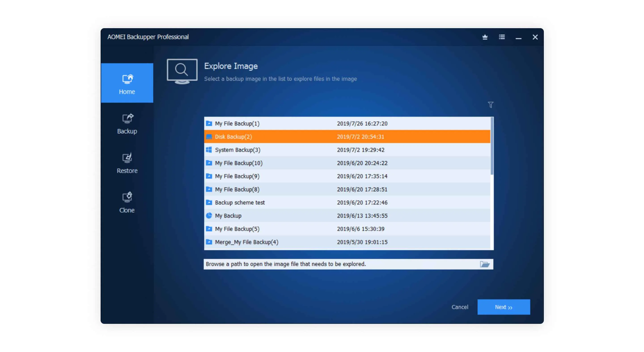Click the open-folder browse icon
This screenshot has height=352, width=644.
click(485, 264)
